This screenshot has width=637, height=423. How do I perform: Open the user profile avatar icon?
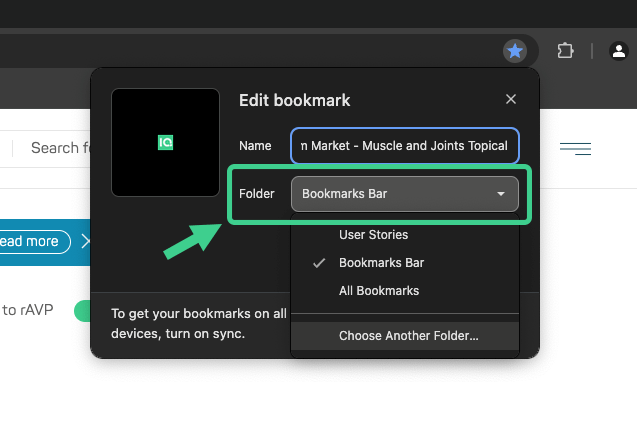pos(619,51)
